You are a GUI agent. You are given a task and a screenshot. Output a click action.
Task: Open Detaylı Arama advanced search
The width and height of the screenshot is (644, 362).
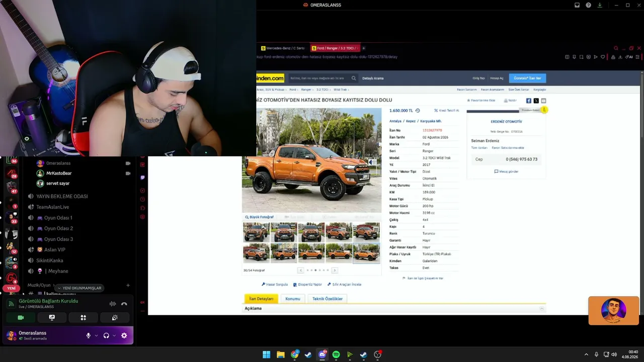[373, 78]
